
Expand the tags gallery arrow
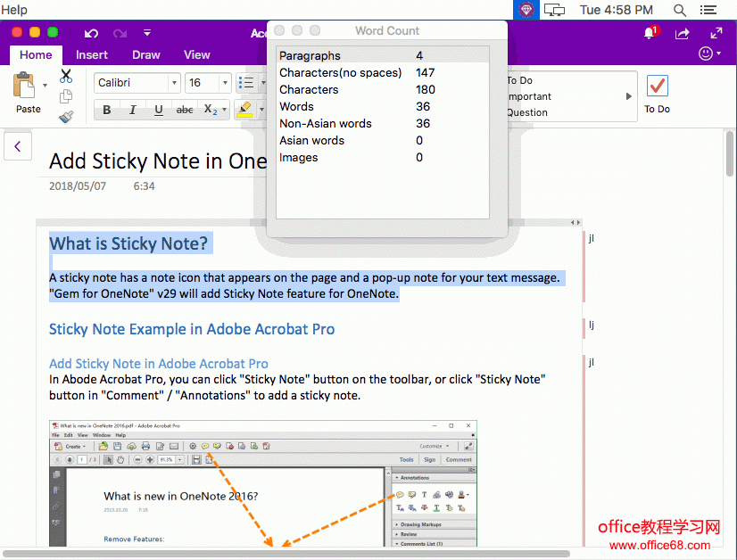coord(629,96)
